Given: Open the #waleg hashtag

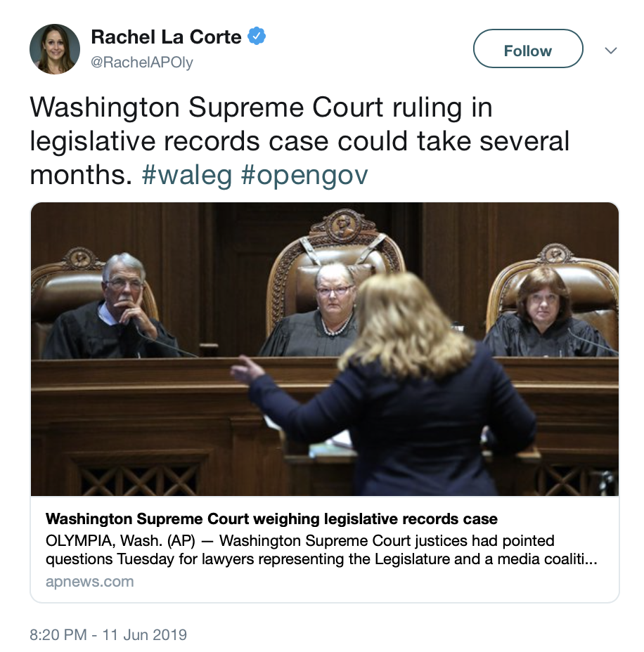Looking at the screenshot, I should tap(187, 175).
